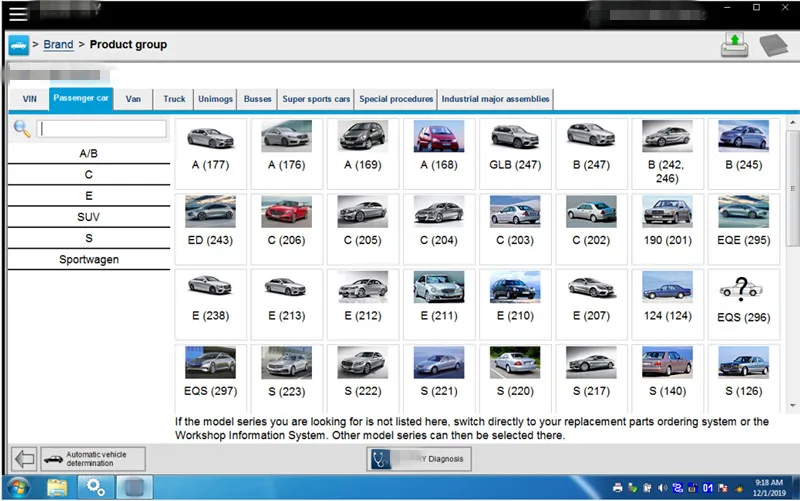
Task: Filter by the E class category
Action: (89, 196)
